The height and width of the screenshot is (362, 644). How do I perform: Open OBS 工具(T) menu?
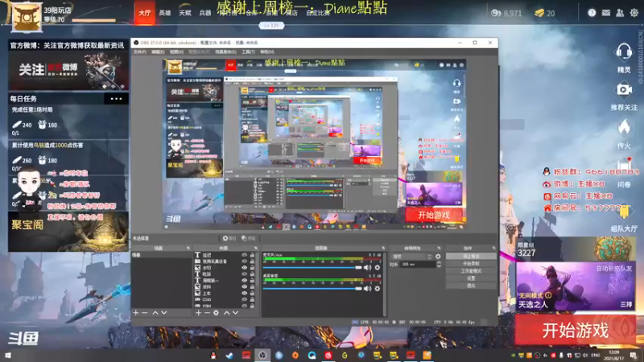[x=248, y=52]
